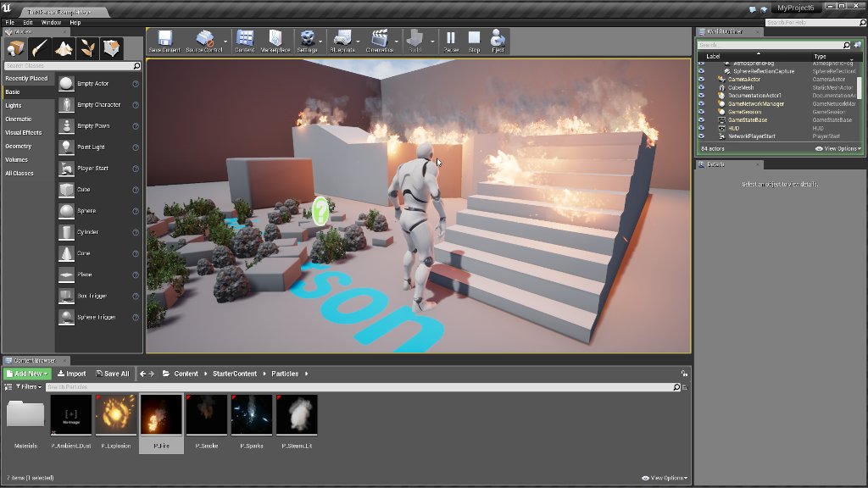This screenshot has width=868, height=488.
Task: Toggle visibility of DocumentationActor1
Action: pyautogui.click(x=701, y=95)
